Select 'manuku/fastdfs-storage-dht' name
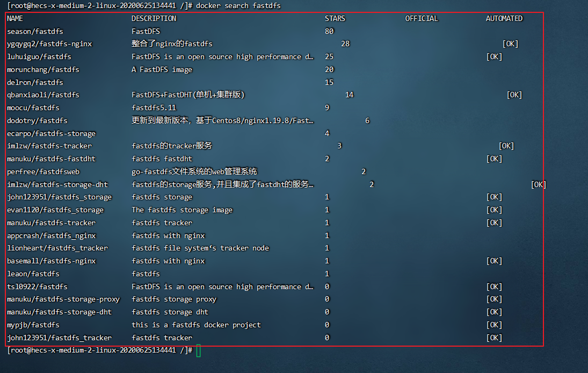 tap(59, 312)
